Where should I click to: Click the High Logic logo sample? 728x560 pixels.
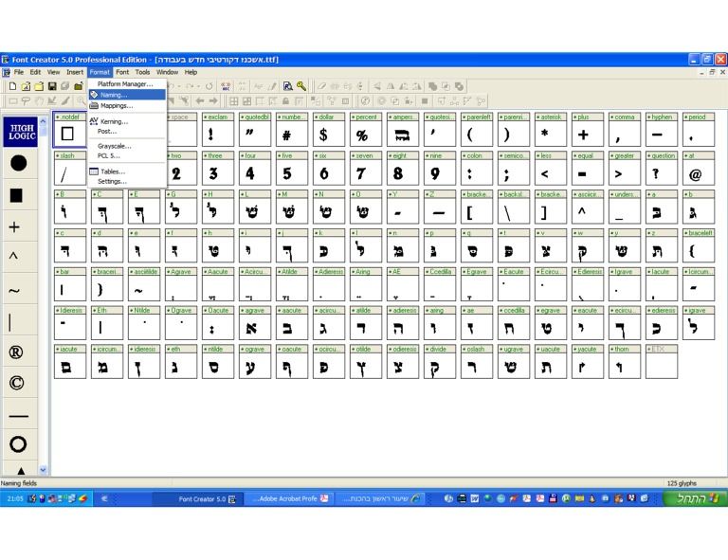[x=21, y=132]
